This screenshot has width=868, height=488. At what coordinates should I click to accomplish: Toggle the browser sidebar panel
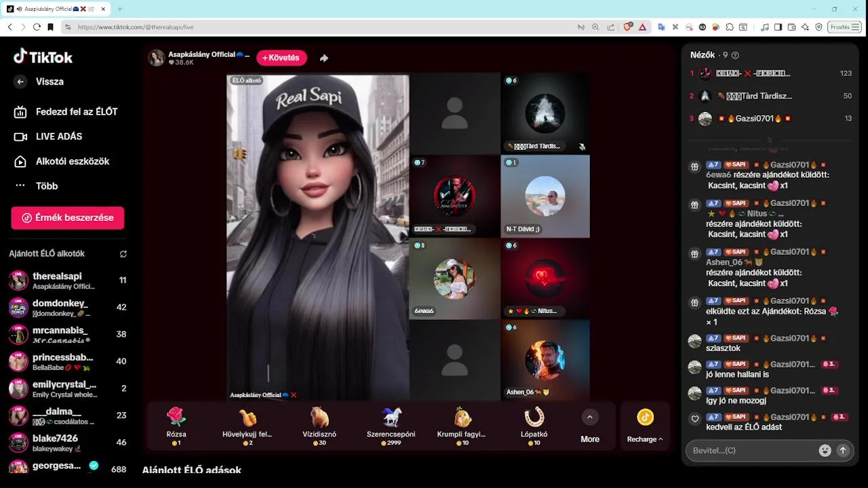(x=778, y=27)
